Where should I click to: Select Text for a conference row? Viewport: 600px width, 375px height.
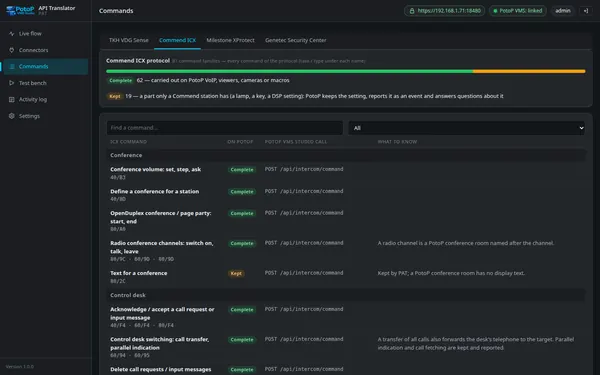(x=346, y=277)
